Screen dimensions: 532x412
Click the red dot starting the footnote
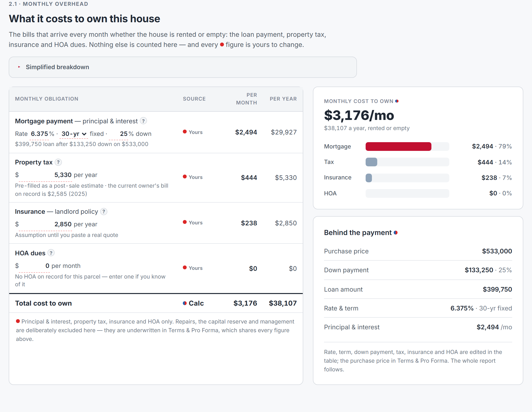point(18,321)
